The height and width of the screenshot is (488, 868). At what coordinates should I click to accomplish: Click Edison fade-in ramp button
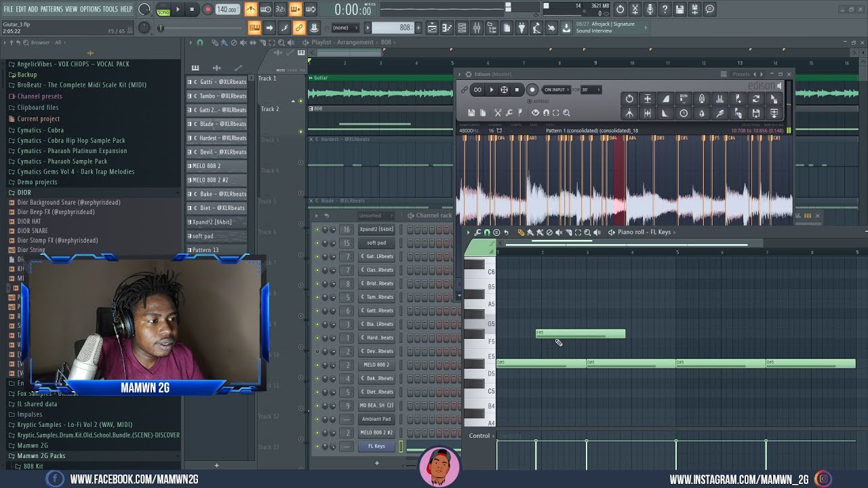[665, 99]
